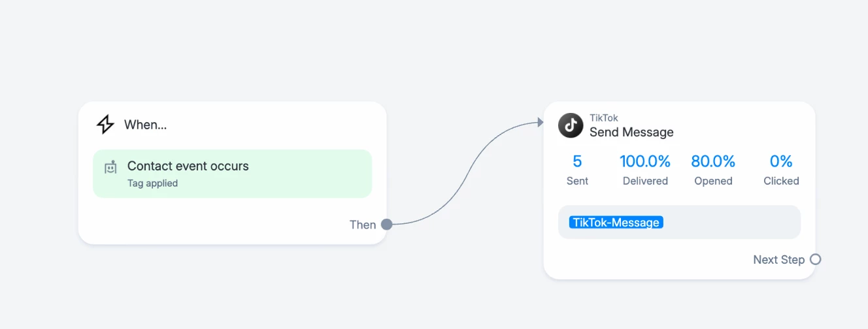Click the Tag applied subtitle
Image resolution: width=868 pixels, height=329 pixels.
point(152,183)
